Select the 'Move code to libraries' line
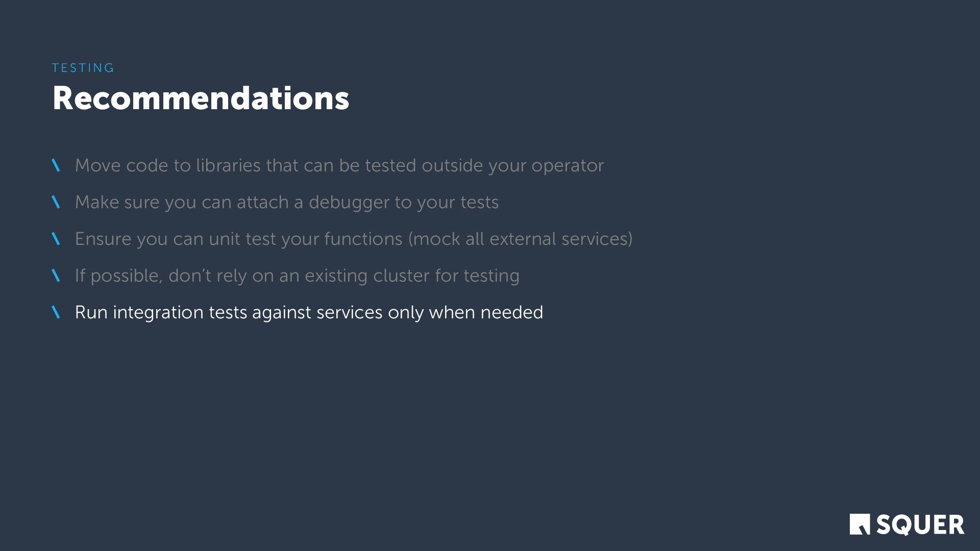Screen dimensions: 980x551 point(339,166)
